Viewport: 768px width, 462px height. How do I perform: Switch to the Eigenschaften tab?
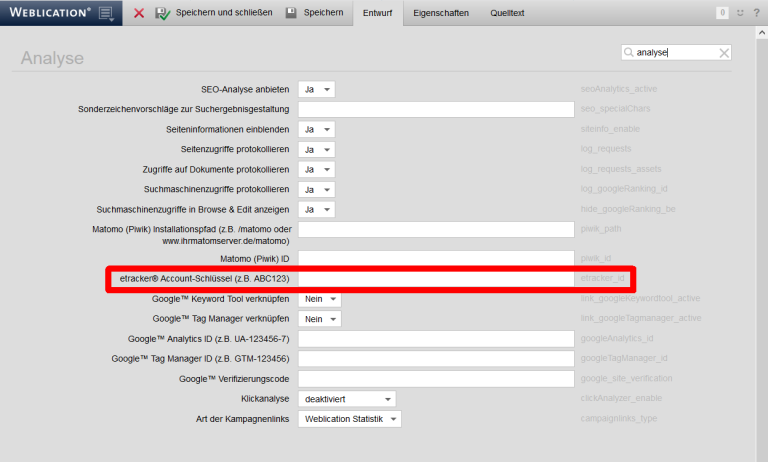pos(440,13)
